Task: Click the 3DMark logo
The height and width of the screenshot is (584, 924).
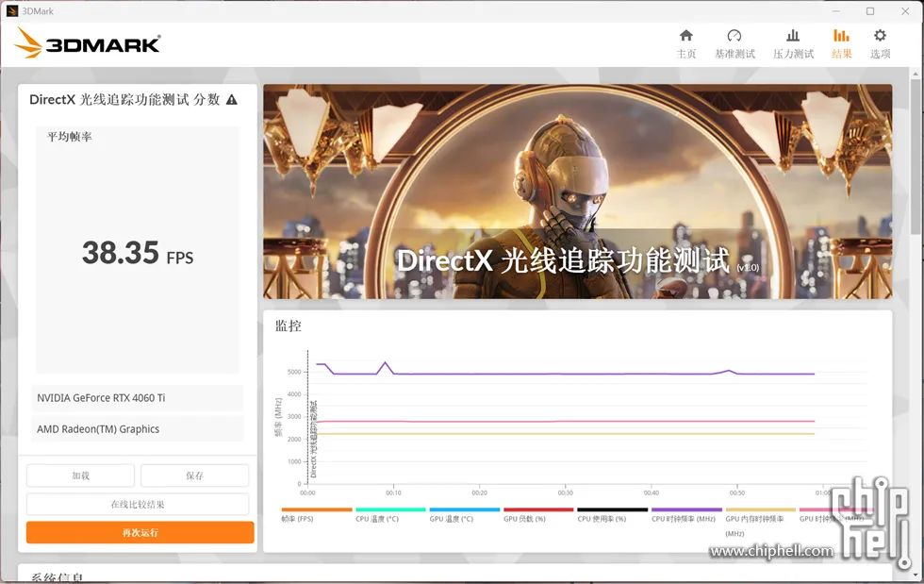Action: pos(88,43)
